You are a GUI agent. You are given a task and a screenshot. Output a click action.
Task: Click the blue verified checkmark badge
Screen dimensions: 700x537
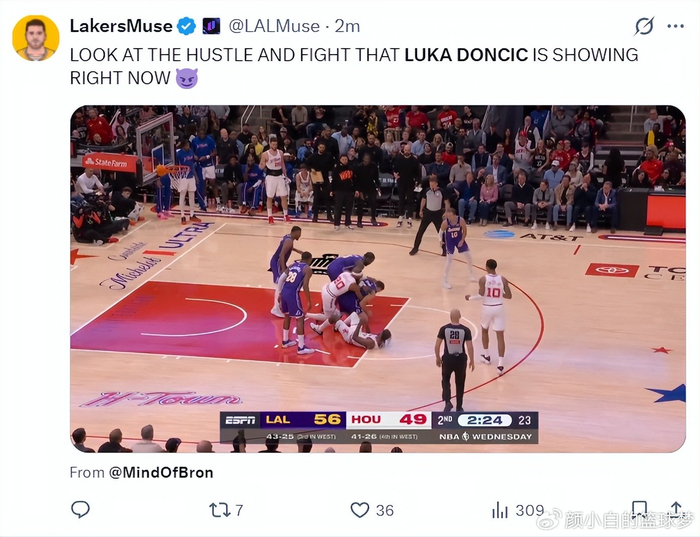click(187, 26)
